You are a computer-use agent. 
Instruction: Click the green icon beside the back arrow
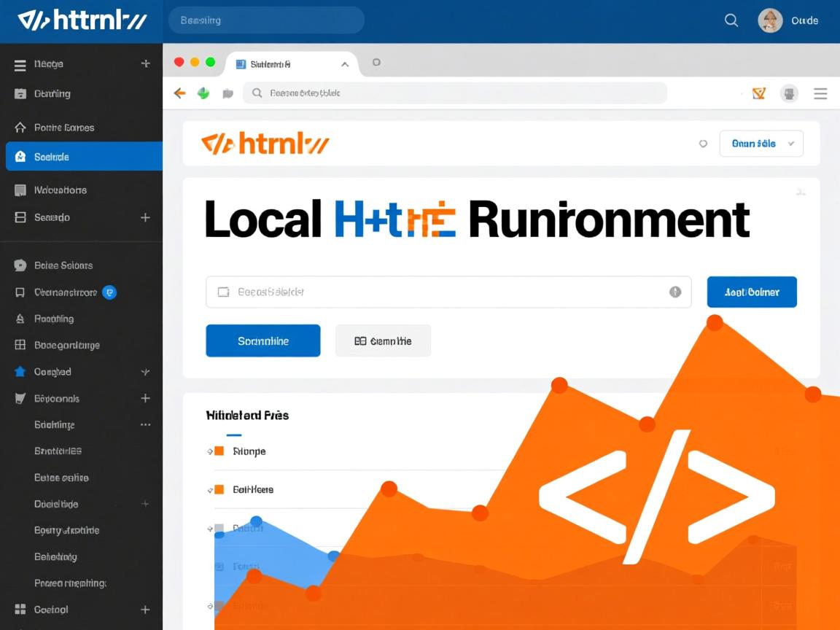pos(203,93)
